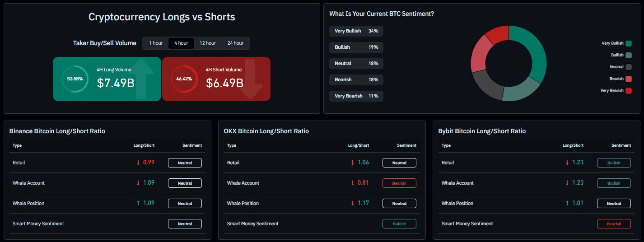Choose the Very Bearish 11% option
This screenshot has height=242, width=644.
coord(356,96)
